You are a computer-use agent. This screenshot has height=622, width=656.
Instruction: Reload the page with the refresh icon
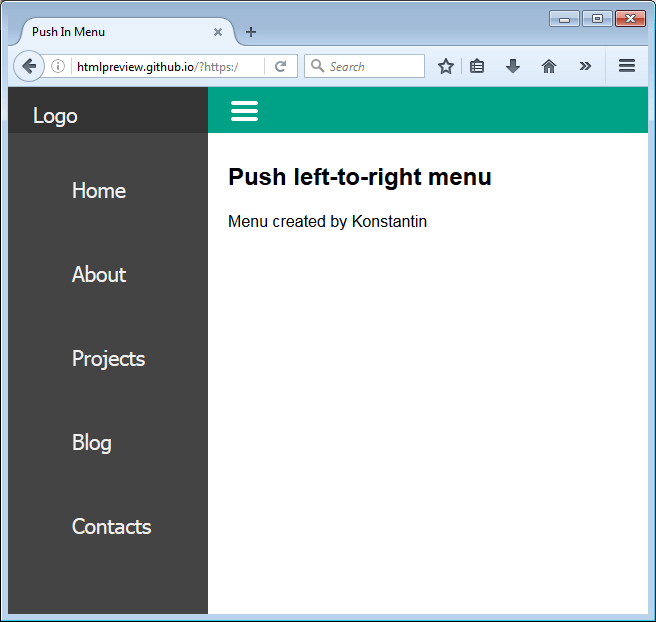pos(280,66)
